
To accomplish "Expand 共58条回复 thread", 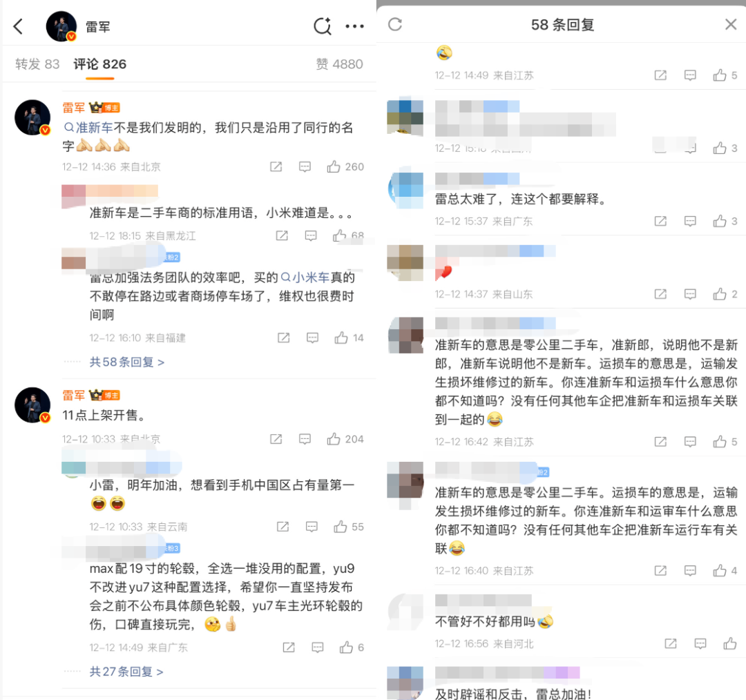I will (x=127, y=362).
